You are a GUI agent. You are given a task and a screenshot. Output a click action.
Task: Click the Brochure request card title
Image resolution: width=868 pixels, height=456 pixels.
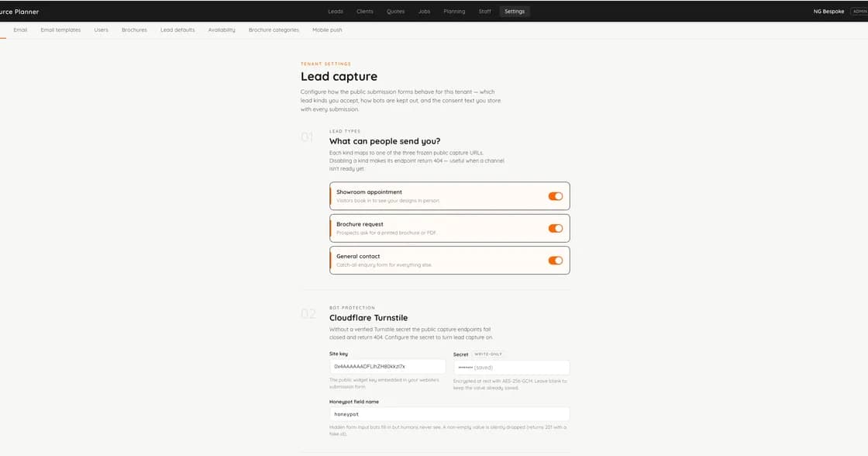(x=360, y=224)
